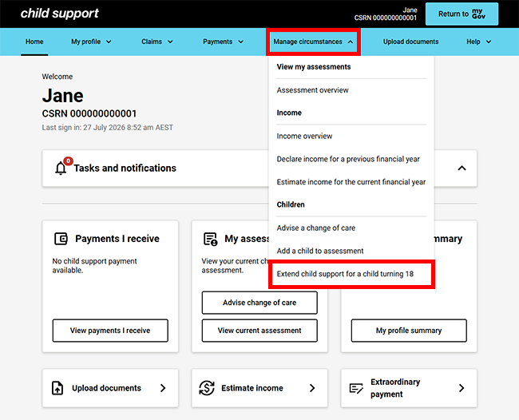Screen dimensions: 519x420
Task: Click the arrow on Estimate income card
Action: (x=312, y=388)
